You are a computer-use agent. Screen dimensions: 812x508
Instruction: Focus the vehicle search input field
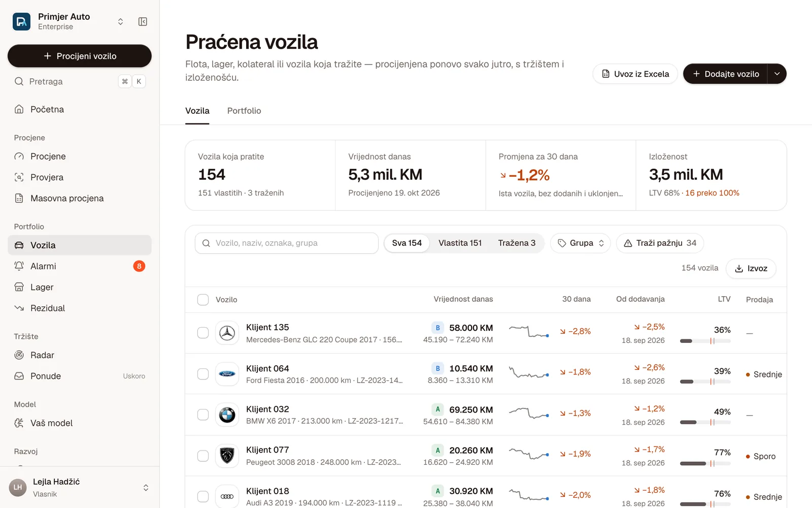point(287,243)
